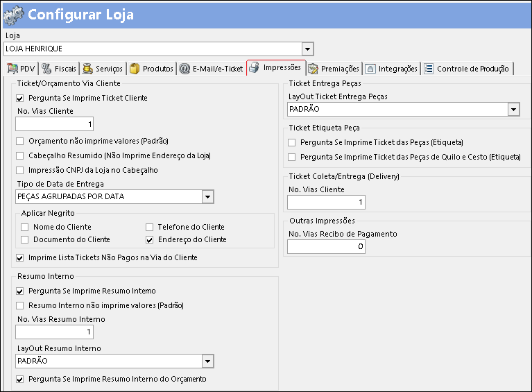Click the Serviços tab coins icon
532x392 pixels.
point(88,69)
